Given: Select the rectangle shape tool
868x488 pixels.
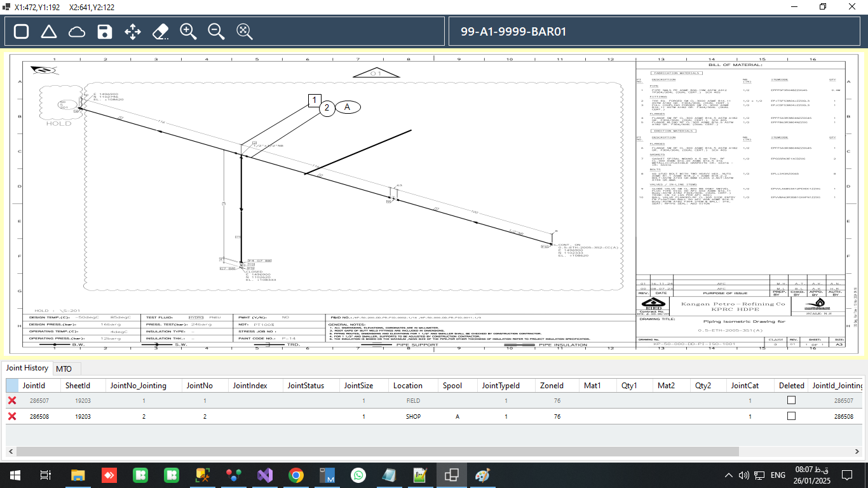Looking at the screenshot, I should pos(21,31).
